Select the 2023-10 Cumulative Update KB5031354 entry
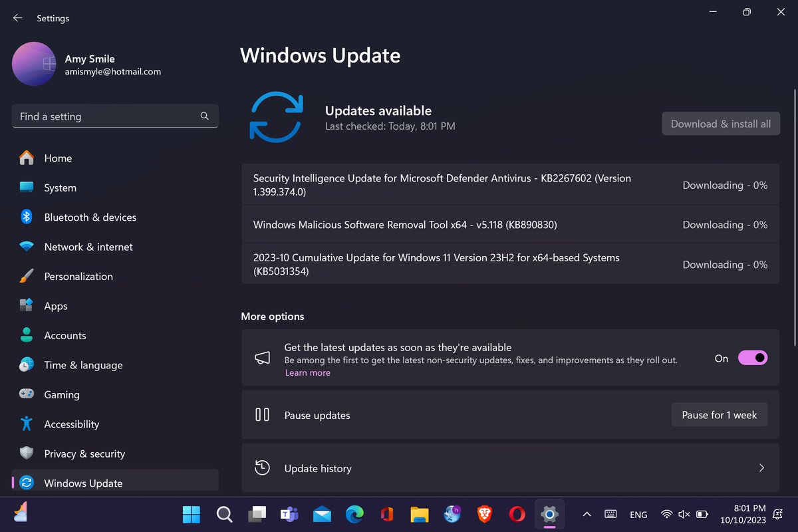Viewport: 798px width, 532px height. [x=510, y=264]
